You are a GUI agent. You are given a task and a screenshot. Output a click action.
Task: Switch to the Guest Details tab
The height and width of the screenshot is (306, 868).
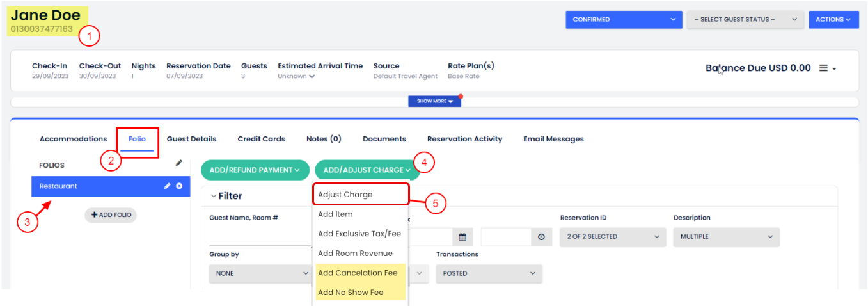(x=191, y=139)
